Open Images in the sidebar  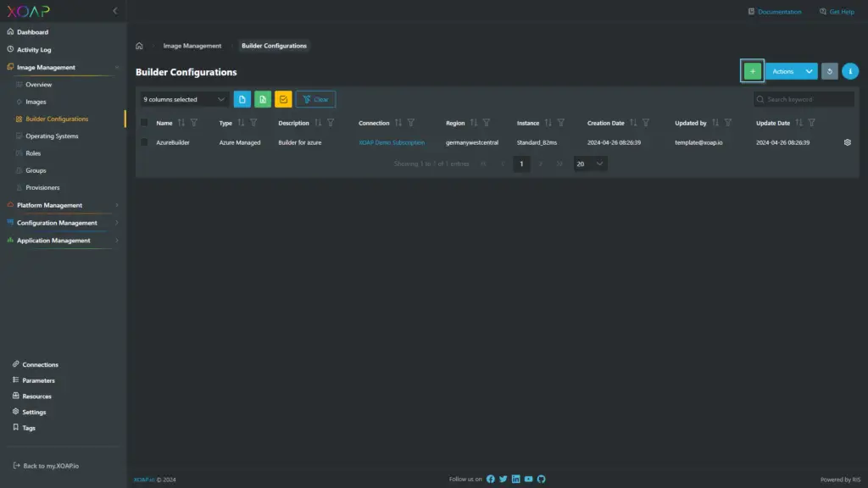36,102
